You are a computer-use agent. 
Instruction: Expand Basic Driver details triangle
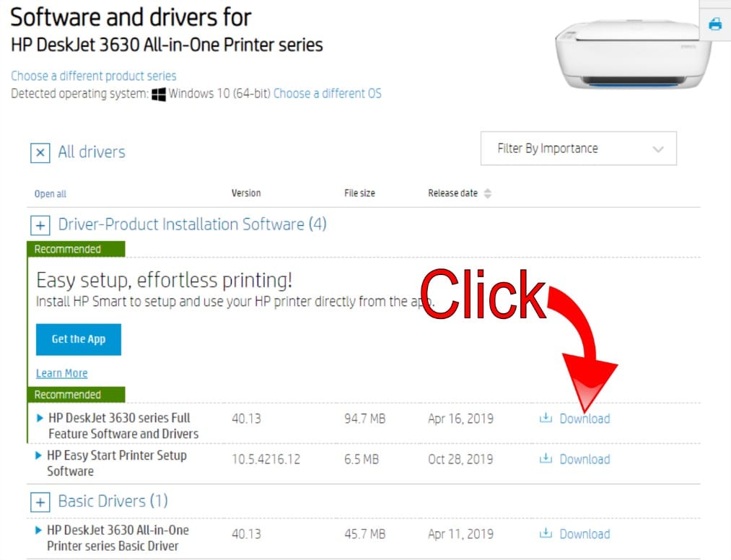point(39,530)
